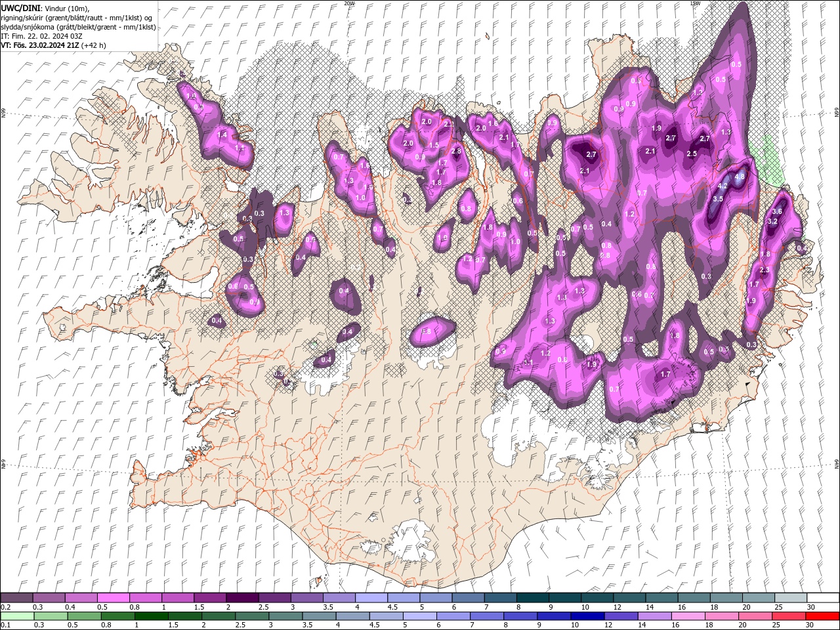Click the '0.2' label in the top legend
The height and width of the screenshot is (630, 840).
point(5,607)
